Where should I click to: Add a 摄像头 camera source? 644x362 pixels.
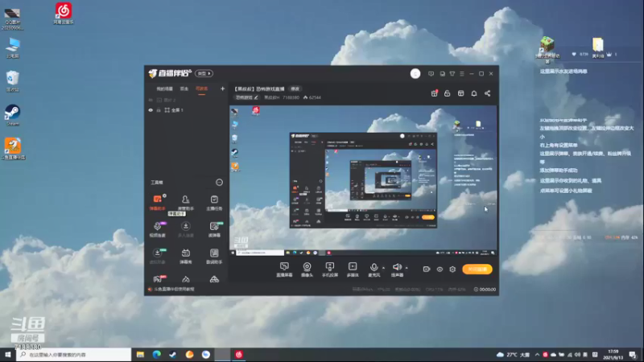click(x=307, y=269)
